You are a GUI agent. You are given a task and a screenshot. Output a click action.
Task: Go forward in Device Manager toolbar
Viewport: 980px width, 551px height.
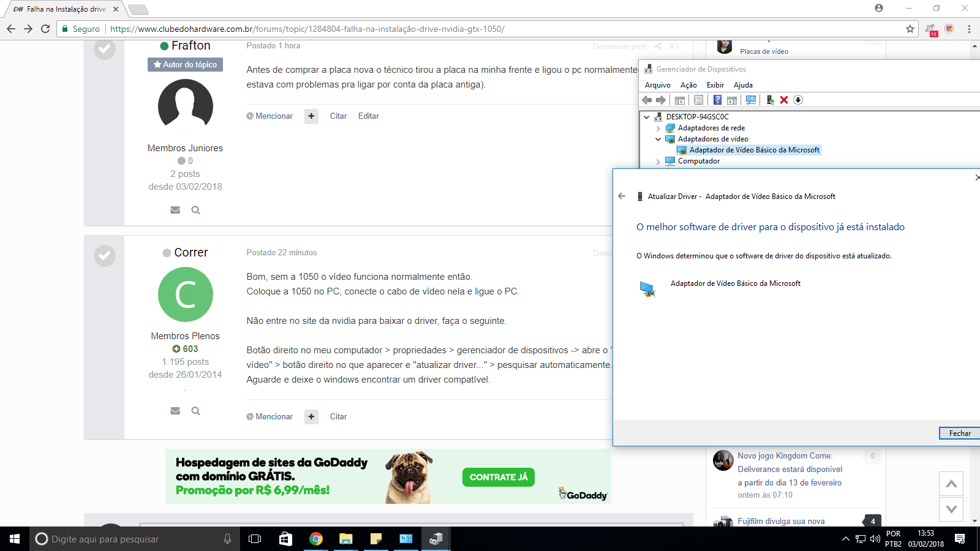pyautogui.click(x=660, y=100)
